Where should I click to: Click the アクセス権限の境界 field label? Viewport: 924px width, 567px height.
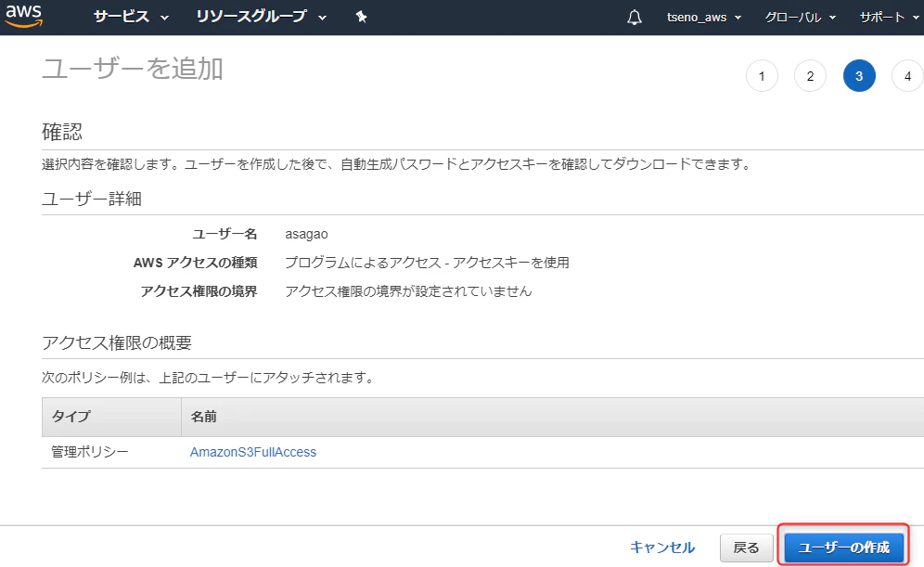(x=199, y=291)
